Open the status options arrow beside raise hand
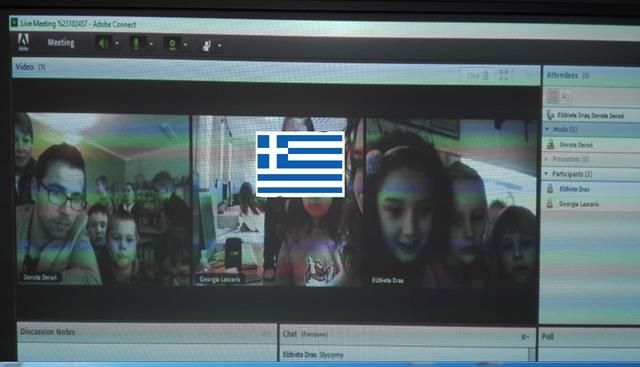The image size is (640, 367). click(220, 45)
